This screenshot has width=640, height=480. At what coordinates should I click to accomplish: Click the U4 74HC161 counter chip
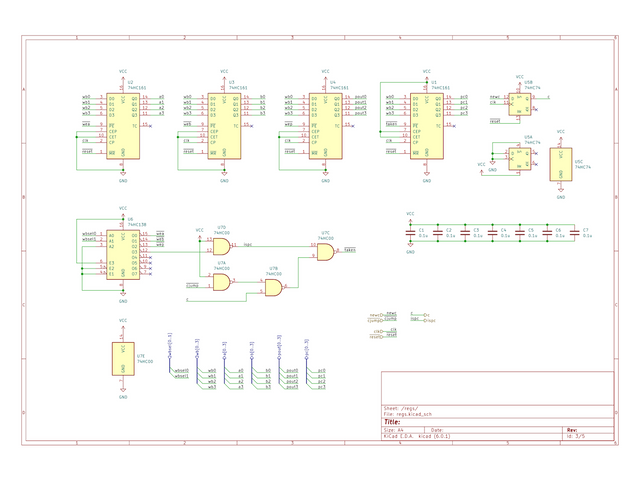click(325, 126)
